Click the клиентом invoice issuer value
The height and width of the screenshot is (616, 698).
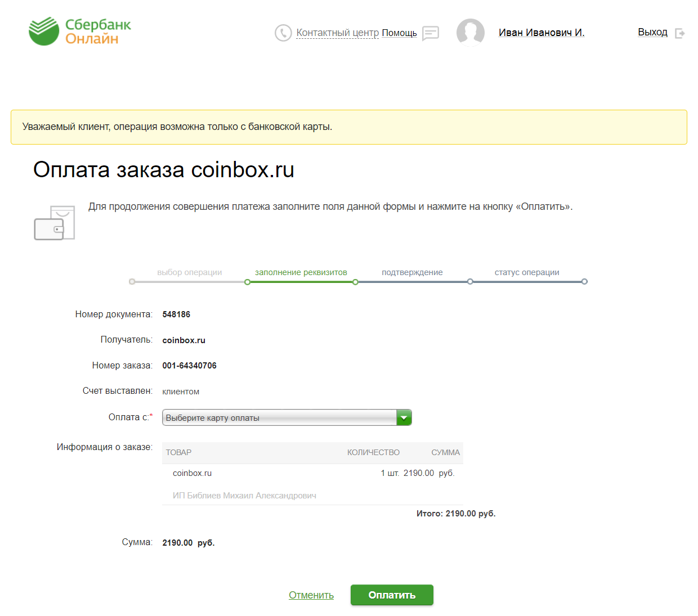[181, 392]
